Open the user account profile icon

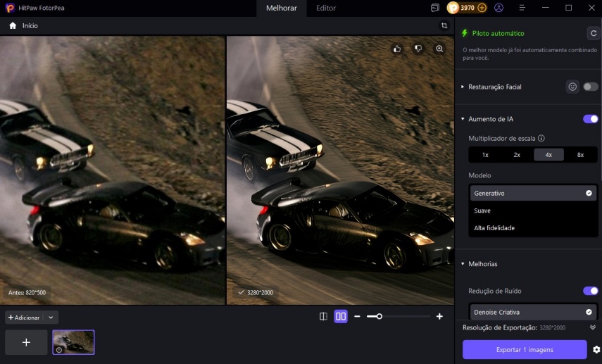tap(499, 8)
